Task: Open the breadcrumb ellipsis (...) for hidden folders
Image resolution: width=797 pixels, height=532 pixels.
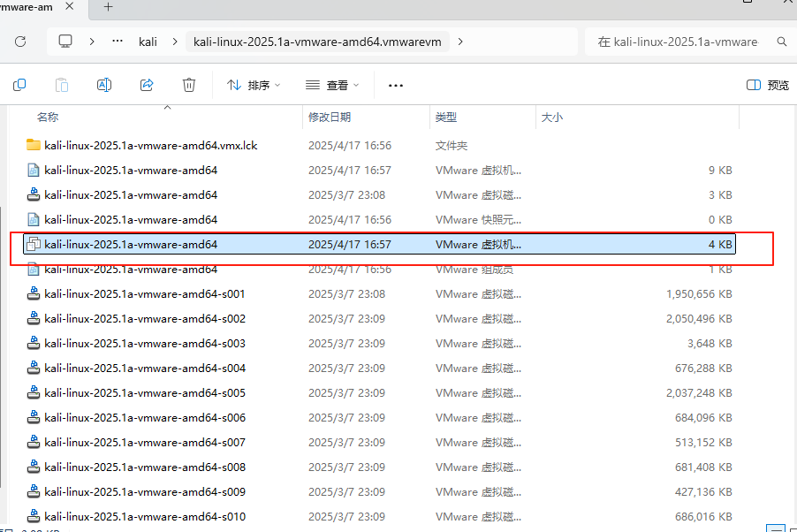Action: 118,42
